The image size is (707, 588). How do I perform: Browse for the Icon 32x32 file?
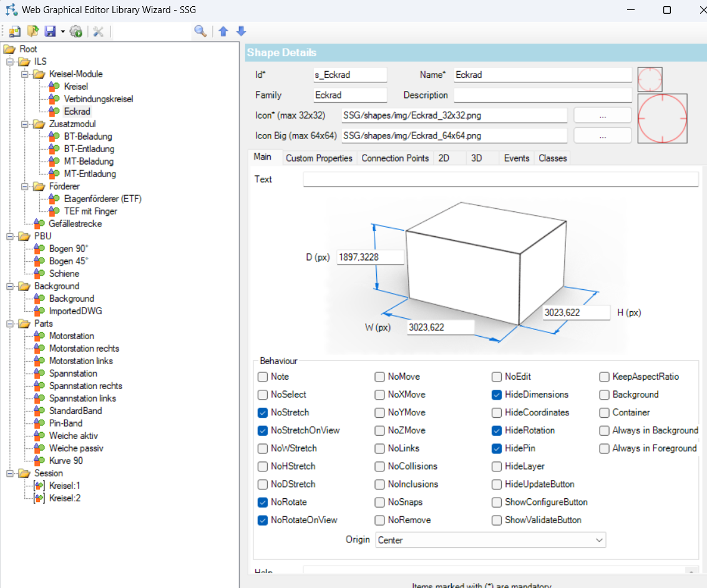(602, 115)
